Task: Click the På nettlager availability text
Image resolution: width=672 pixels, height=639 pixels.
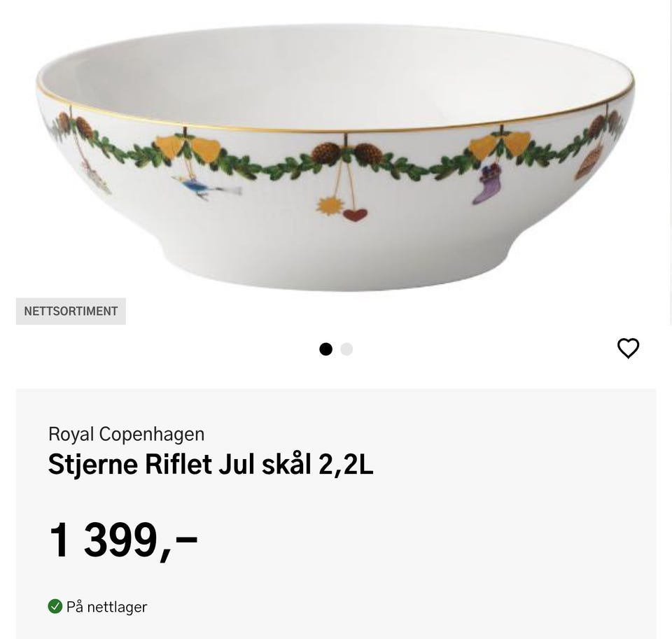Action: coord(106,607)
